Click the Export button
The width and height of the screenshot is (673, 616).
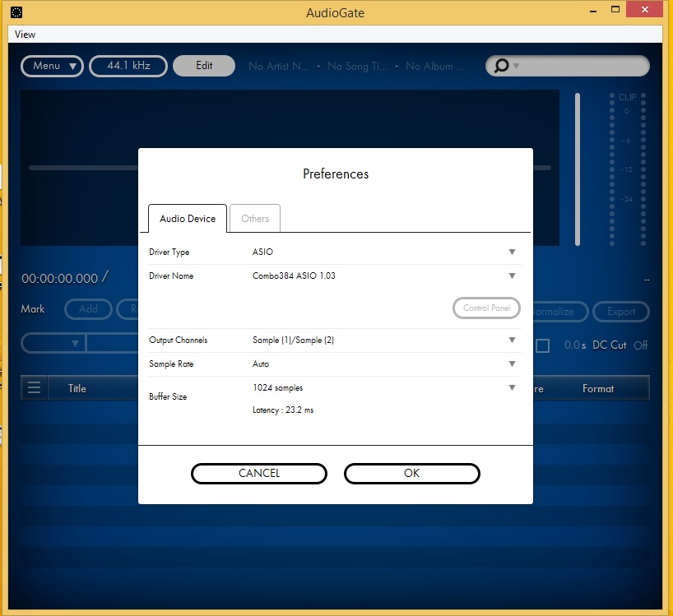point(621,312)
